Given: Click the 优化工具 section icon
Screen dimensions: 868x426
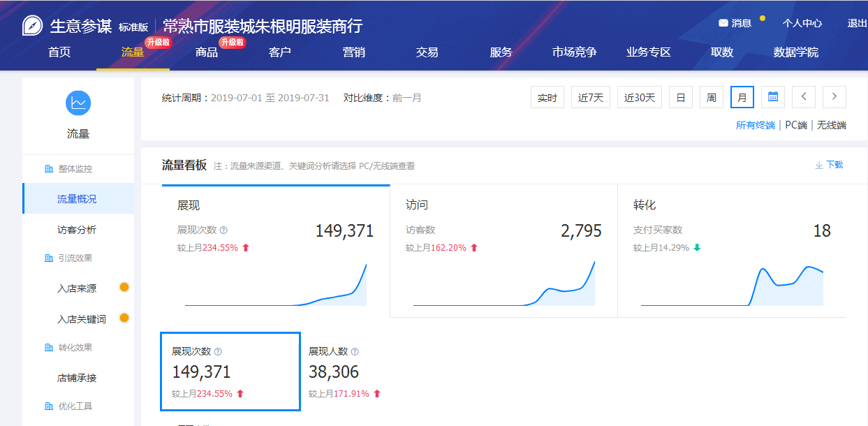Looking at the screenshot, I should (49, 406).
